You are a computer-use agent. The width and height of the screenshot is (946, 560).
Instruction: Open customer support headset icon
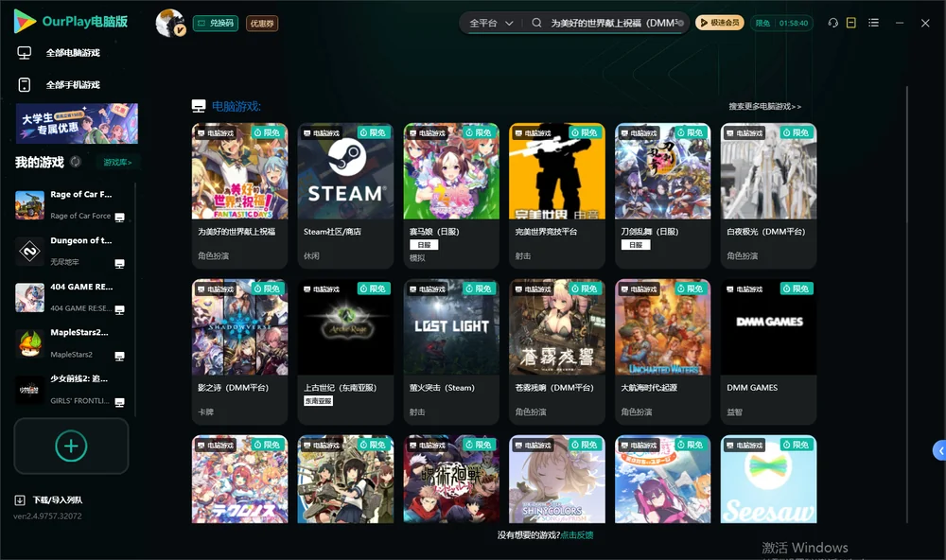833,23
